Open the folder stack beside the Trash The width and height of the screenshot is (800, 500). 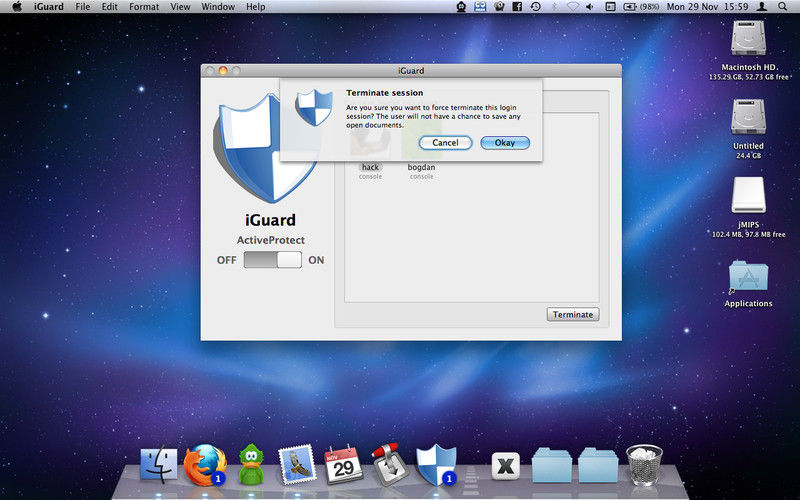coord(598,465)
